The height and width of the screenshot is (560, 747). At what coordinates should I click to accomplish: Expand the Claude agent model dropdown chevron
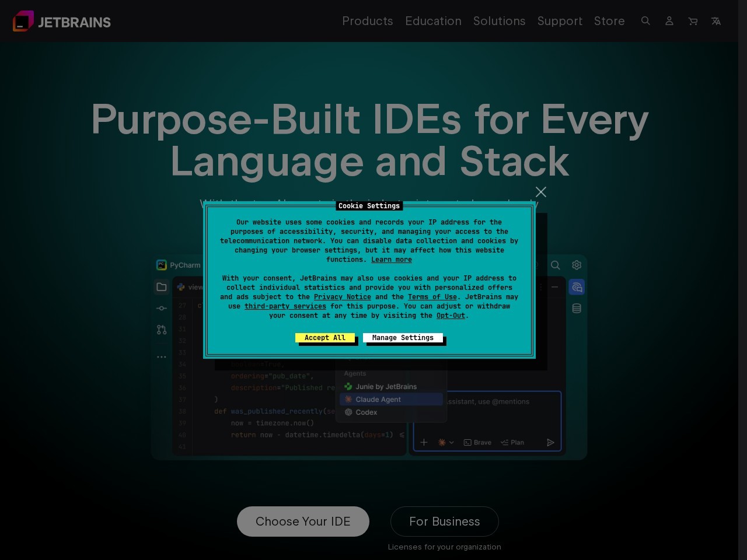pyautogui.click(x=452, y=442)
